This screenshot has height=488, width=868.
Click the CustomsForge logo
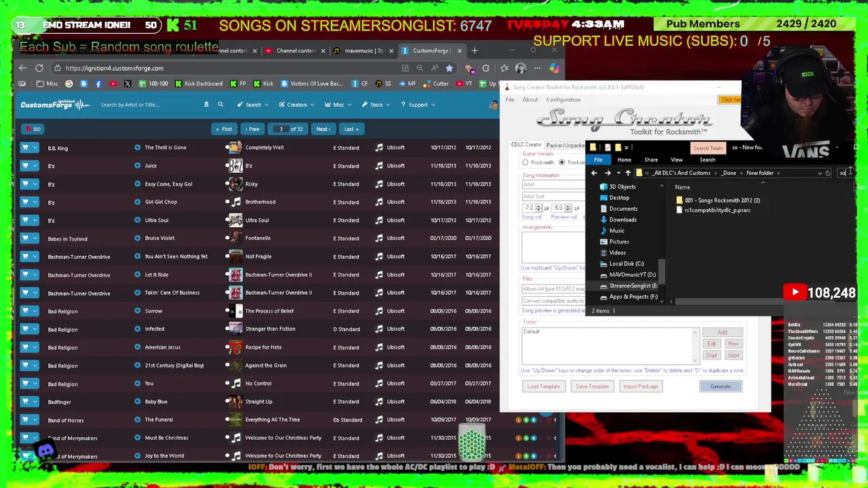[x=54, y=104]
